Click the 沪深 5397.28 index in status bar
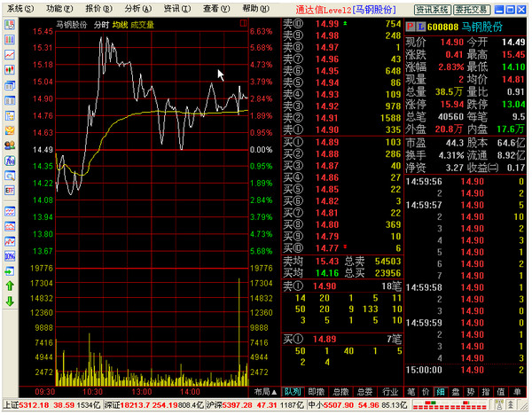The image size is (532, 415). tap(256, 405)
